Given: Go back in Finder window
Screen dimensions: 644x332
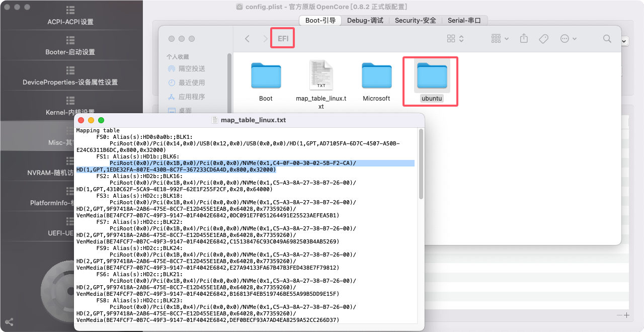Looking at the screenshot, I should 247,39.
